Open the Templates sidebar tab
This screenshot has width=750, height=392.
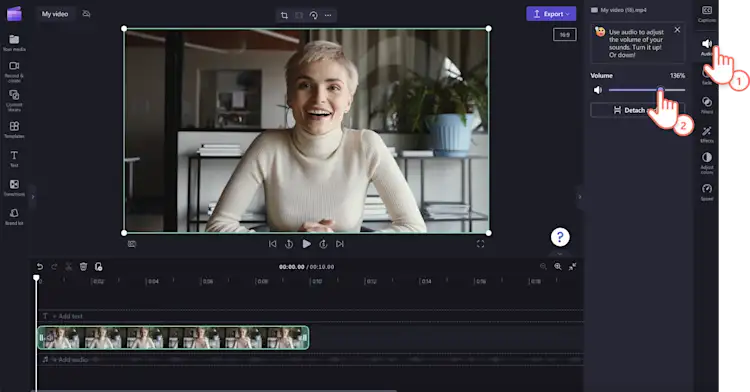click(x=14, y=130)
